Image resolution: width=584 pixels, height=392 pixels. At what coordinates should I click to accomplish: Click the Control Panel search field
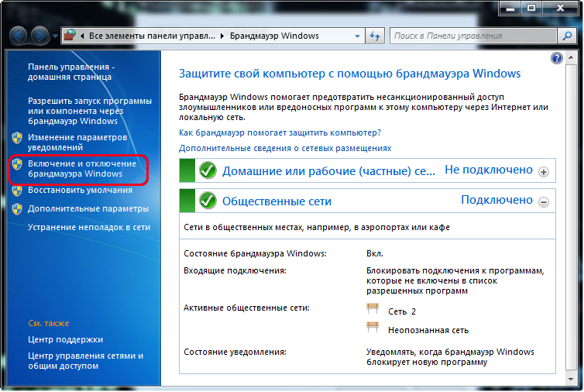(x=474, y=36)
